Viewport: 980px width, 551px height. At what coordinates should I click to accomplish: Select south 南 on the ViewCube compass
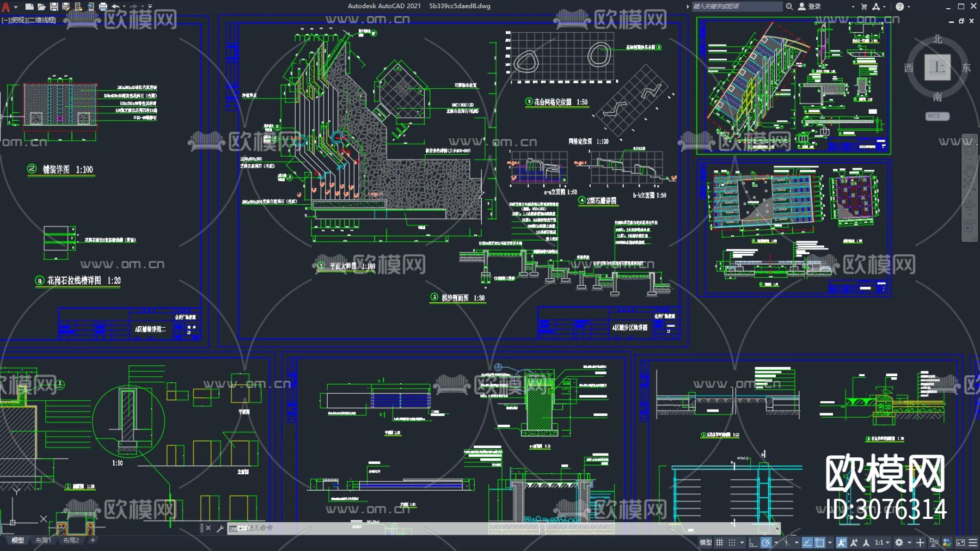tap(938, 97)
